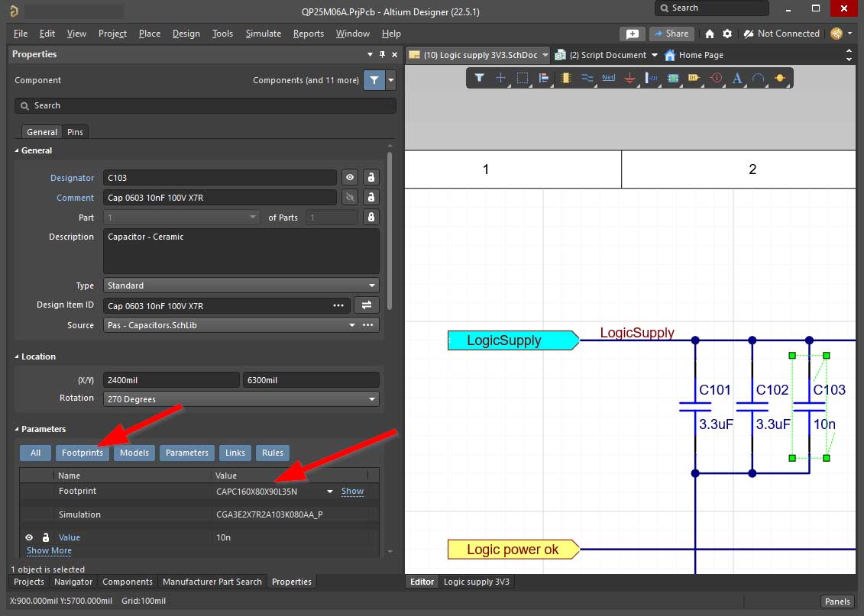Screen dimensions: 864x616
Task: Click the Show link for Footprint
Action: click(x=352, y=492)
